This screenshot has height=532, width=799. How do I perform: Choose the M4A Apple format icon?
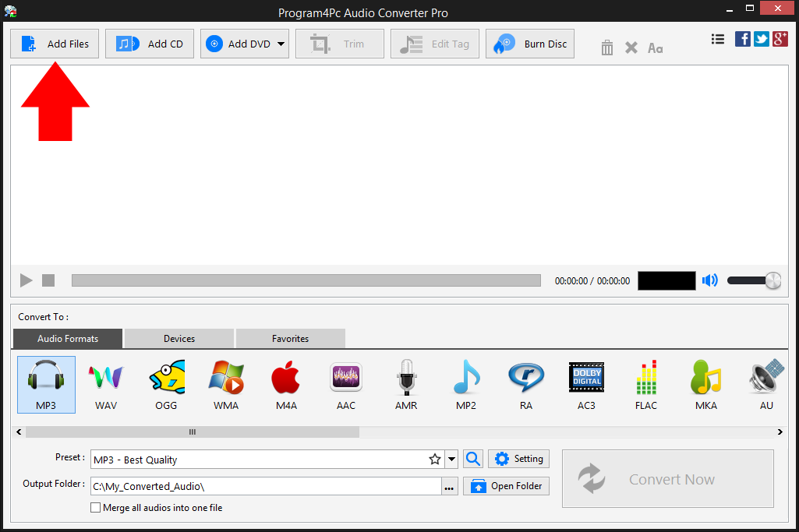click(285, 383)
